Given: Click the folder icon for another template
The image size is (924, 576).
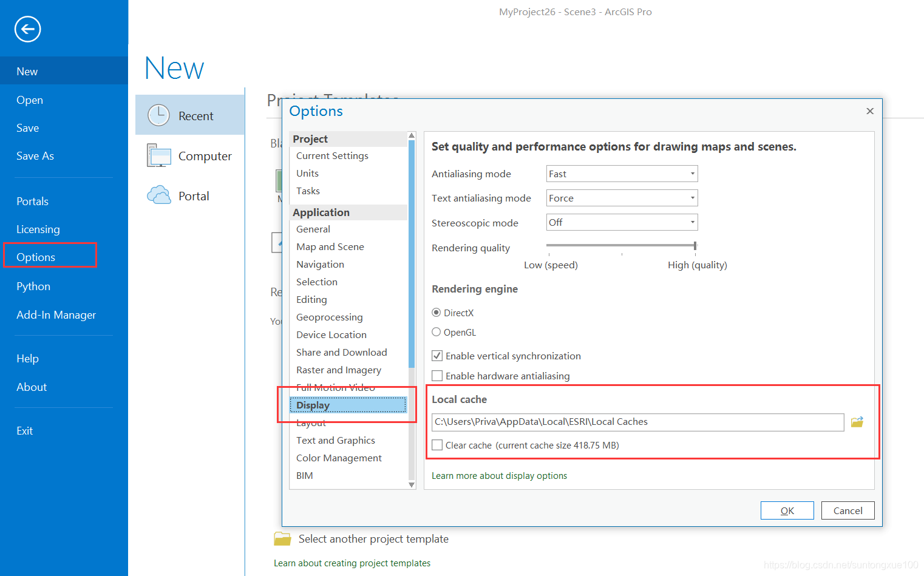Looking at the screenshot, I should pyautogui.click(x=282, y=538).
